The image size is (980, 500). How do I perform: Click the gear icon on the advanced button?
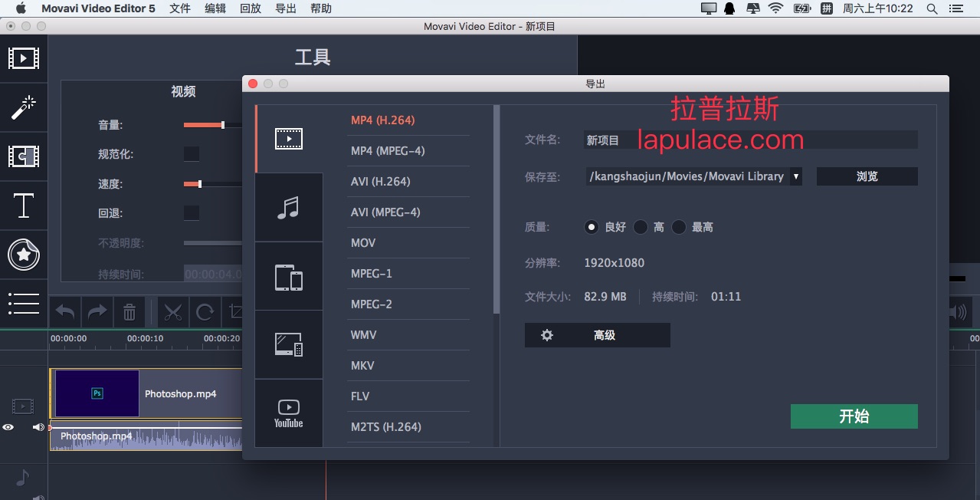[547, 335]
